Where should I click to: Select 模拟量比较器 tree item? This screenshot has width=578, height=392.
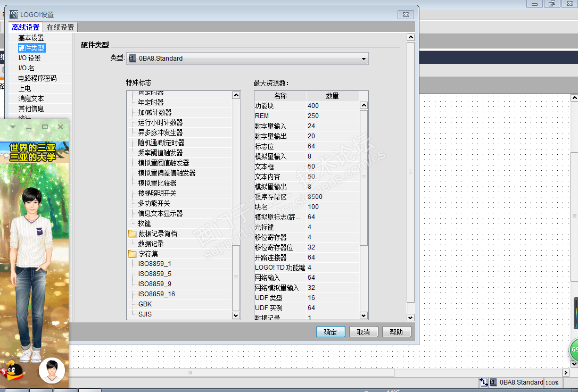[157, 183]
